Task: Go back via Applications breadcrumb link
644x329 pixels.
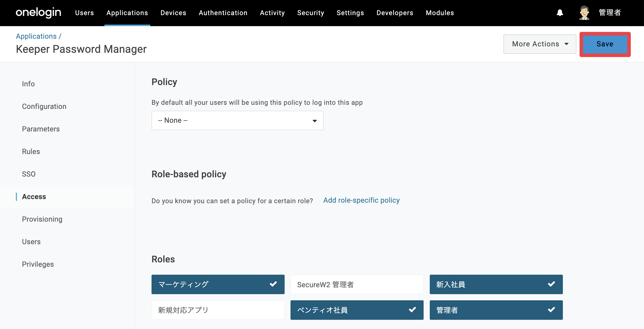Action: point(36,36)
